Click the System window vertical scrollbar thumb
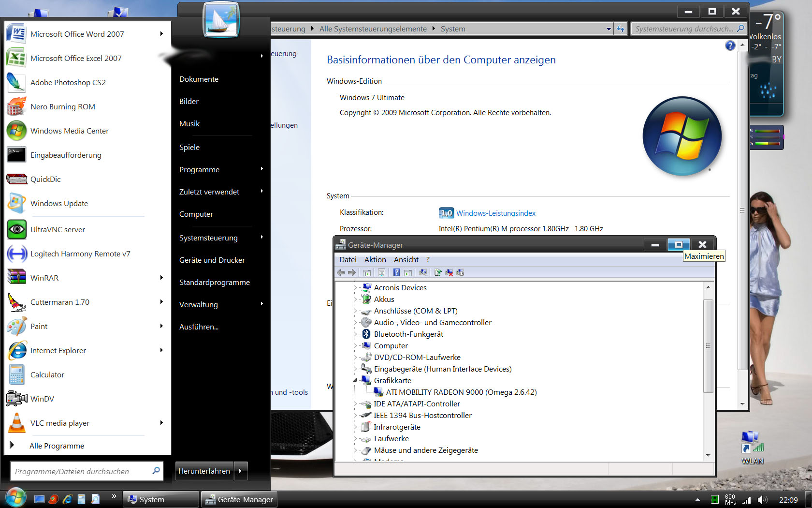 (x=742, y=210)
